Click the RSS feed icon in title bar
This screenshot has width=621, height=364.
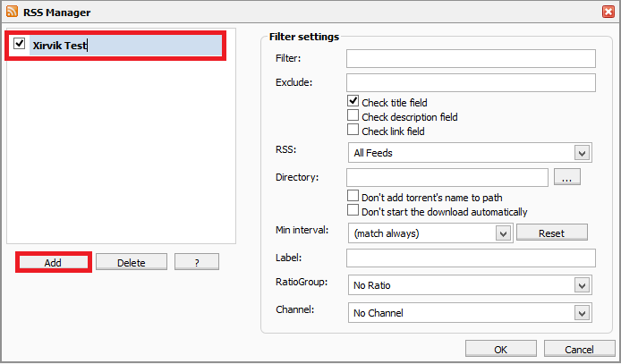pyautogui.click(x=11, y=12)
